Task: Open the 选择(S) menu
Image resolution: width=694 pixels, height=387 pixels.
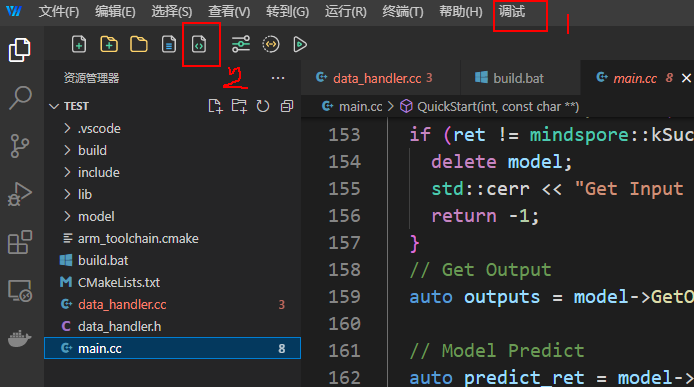Action: point(172,12)
